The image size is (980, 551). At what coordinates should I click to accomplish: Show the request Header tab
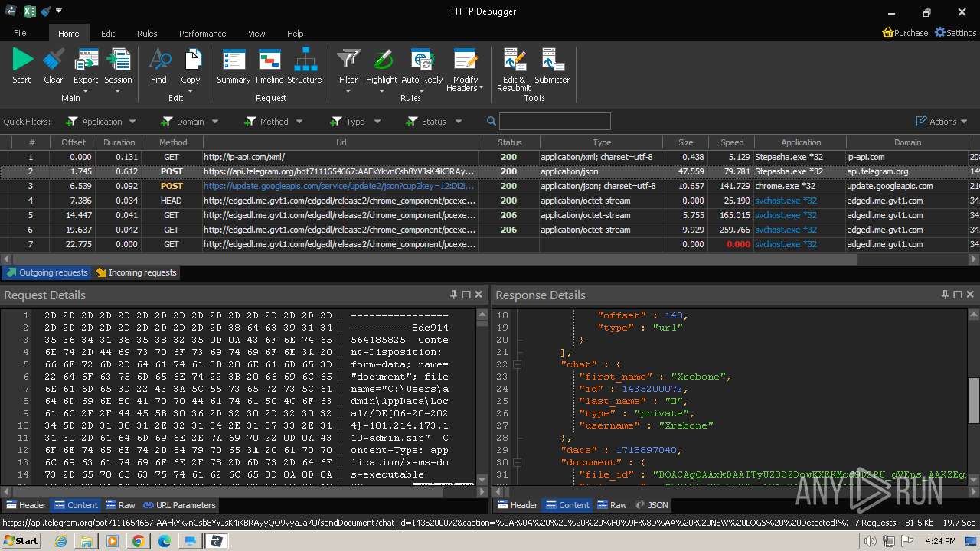coord(26,505)
